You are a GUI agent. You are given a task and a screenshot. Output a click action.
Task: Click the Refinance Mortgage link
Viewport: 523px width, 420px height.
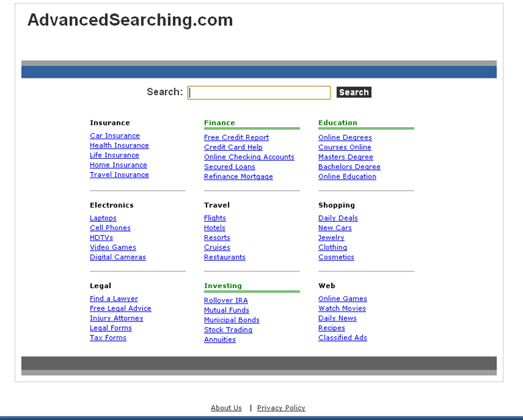click(238, 177)
